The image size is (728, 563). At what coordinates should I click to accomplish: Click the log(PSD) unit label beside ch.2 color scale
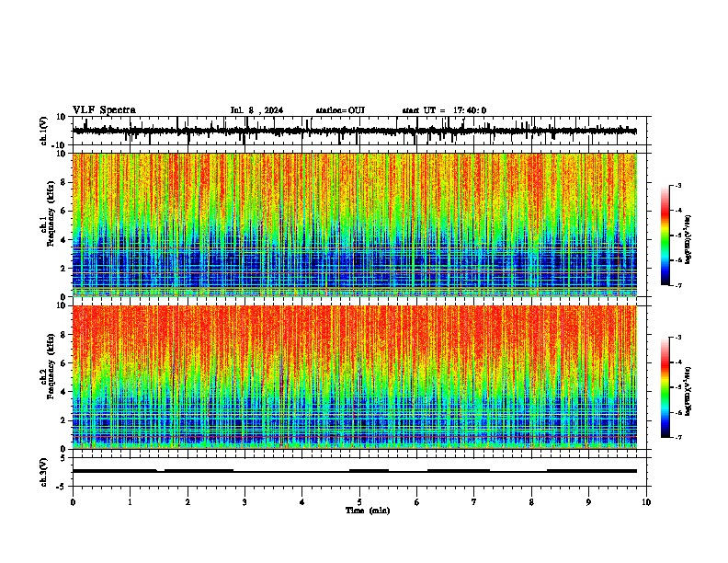pyautogui.click(x=688, y=391)
